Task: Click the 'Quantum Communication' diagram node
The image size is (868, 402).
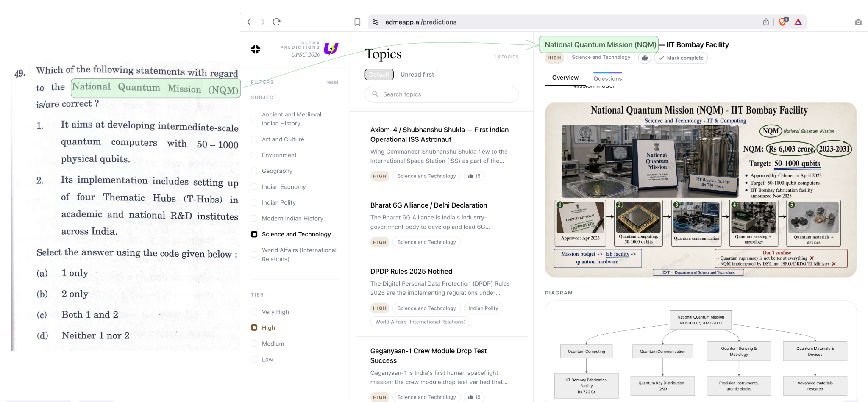Action: coord(662,352)
